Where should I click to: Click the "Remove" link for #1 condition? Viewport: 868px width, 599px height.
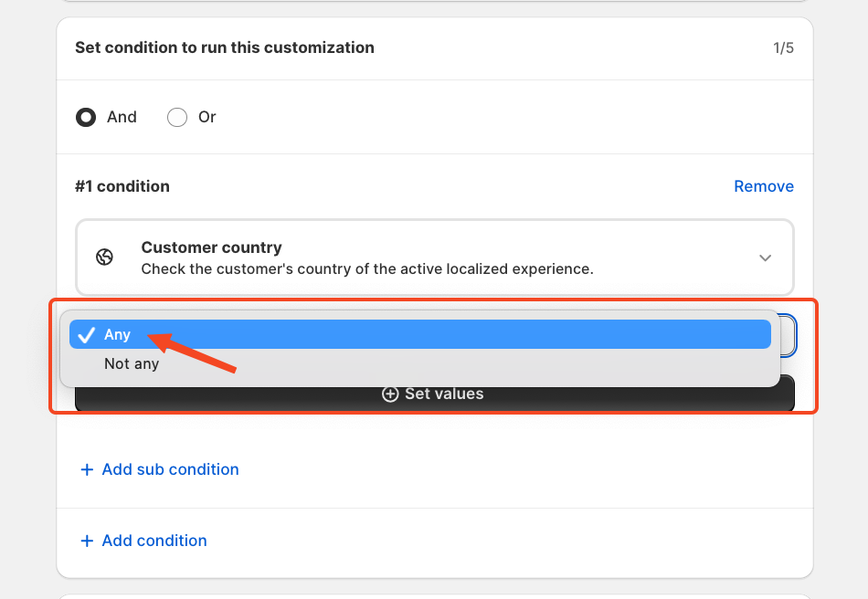click(x=763, y=186)
